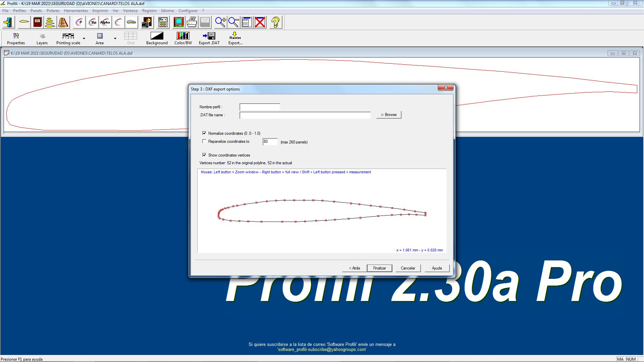The width and height of the screenshot is (644, 362).
Task: Click the .DAT file name input field
Action: 305,115
